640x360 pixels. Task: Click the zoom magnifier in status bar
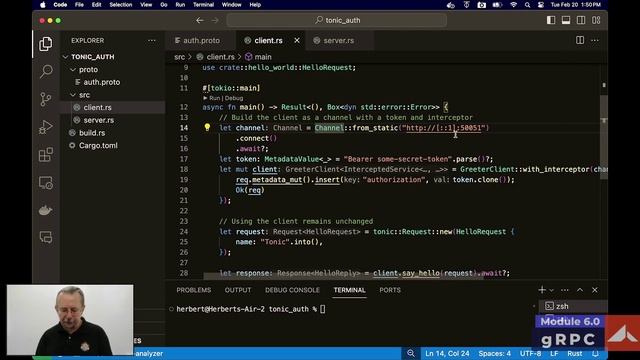(x=411, y=353)
